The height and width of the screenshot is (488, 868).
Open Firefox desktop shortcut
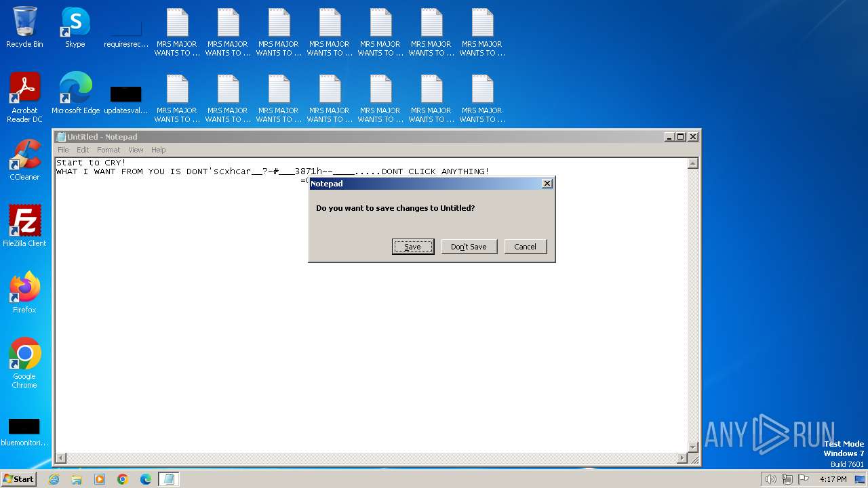[24, 292]
